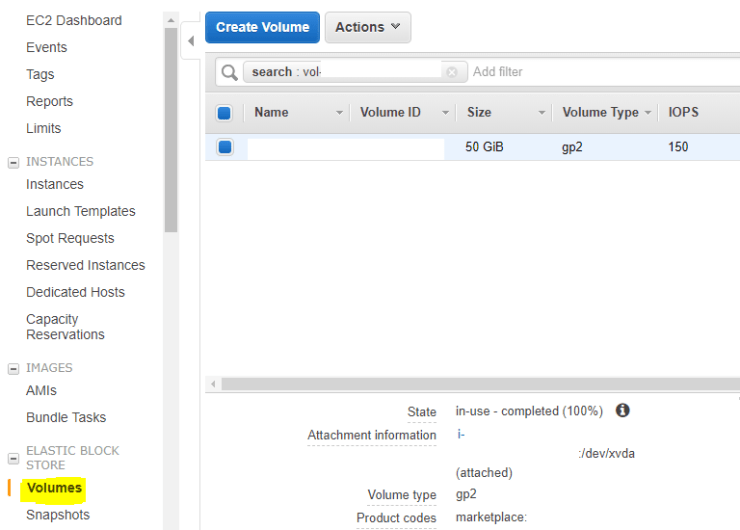Click the 50 GiB size cell
Screen dimensions: 740x530
(x=484, y=147)
